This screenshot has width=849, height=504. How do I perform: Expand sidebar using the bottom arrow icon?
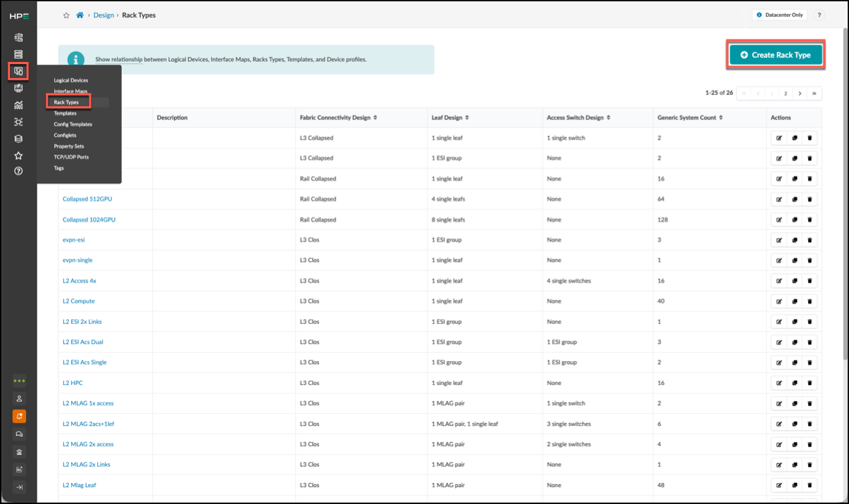click(19, 487)
